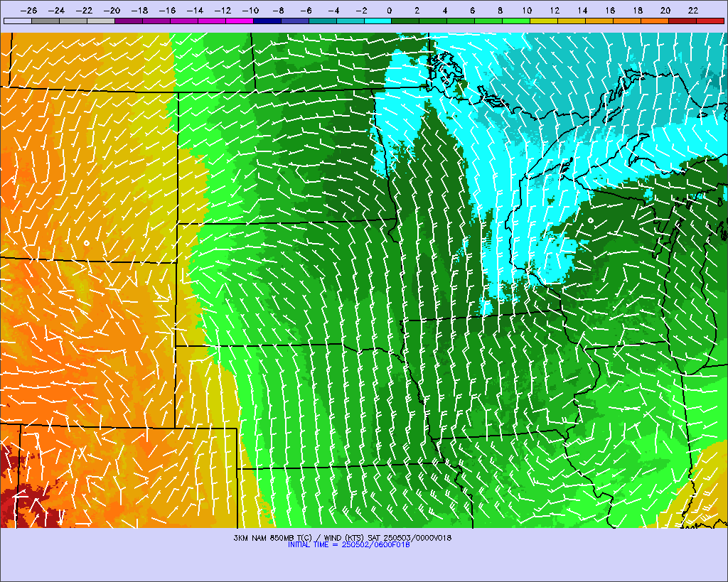Click the "4" legend label
Screen dimensions: 728x582
click(445, 10)
